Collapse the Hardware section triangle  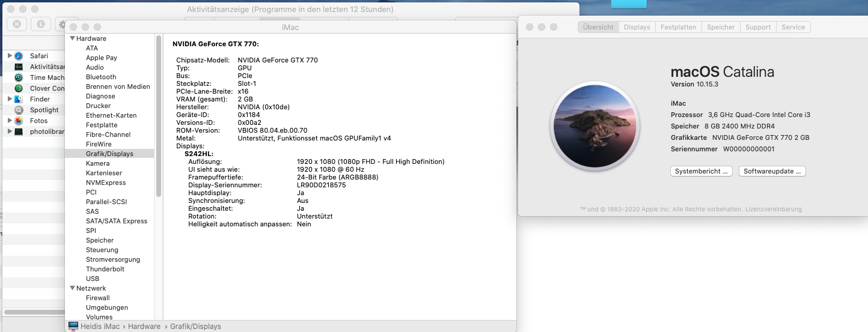click(73, 38)
